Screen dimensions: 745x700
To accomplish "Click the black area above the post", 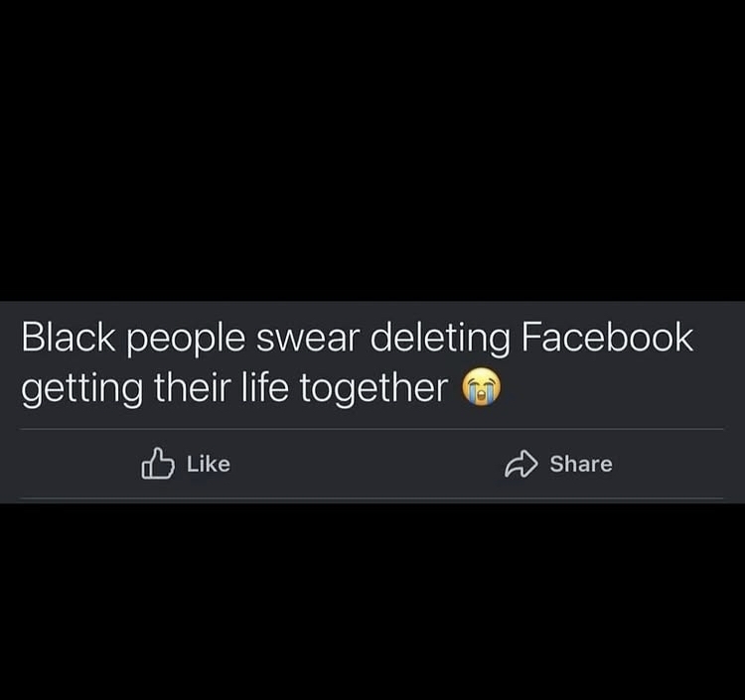I will click(x=372, y=150).
